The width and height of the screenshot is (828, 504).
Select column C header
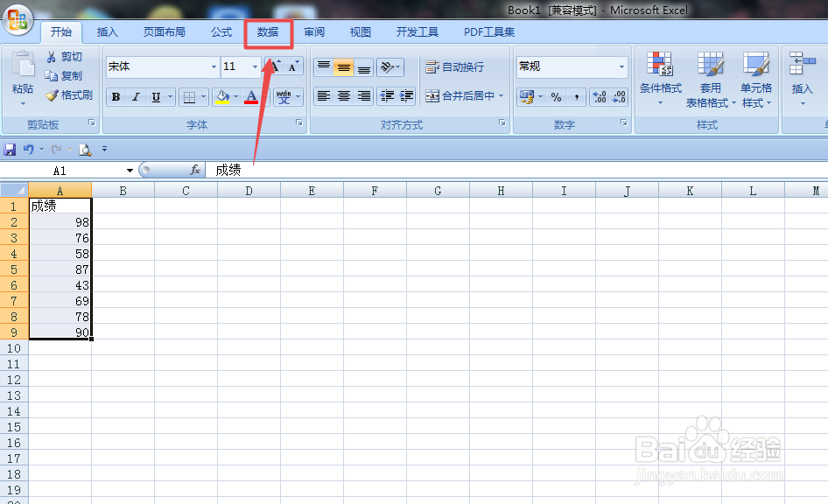click(186, 191)
